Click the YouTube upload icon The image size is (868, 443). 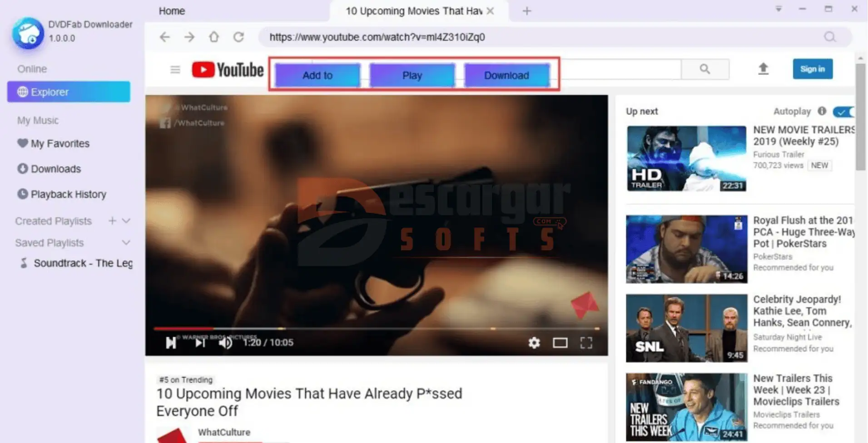pos(763,69)
